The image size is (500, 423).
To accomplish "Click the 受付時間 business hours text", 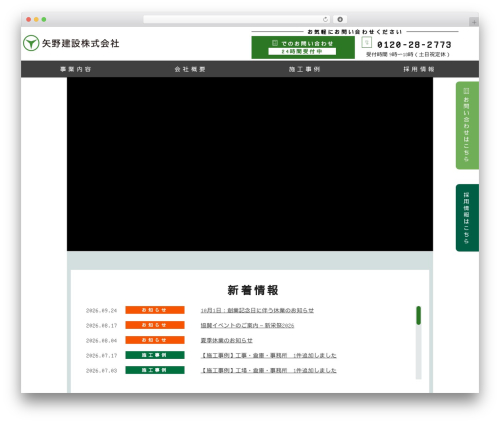I will (407, 54).
